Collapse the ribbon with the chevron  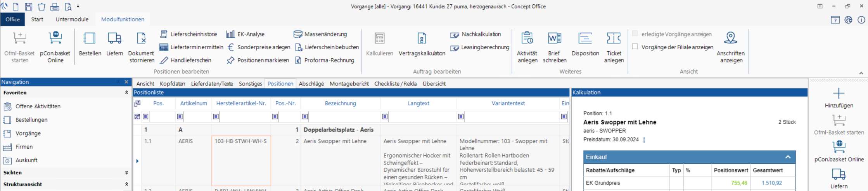click(x=861, y=73)
